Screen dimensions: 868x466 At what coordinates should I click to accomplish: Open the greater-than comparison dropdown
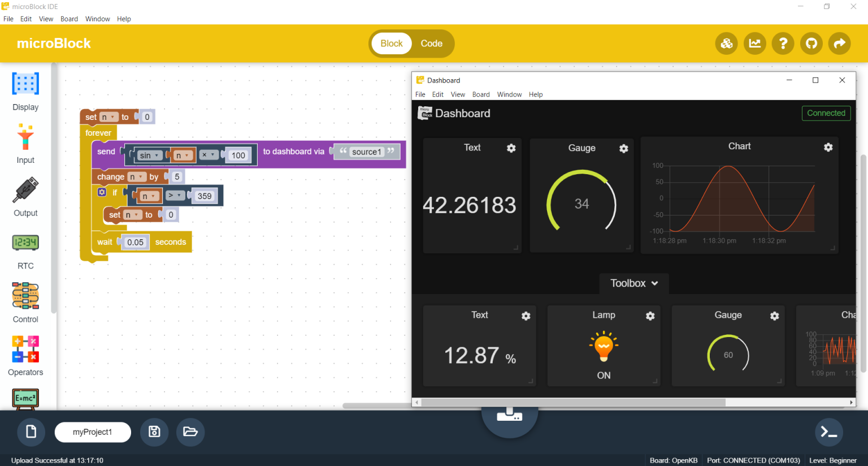point(175,196)
